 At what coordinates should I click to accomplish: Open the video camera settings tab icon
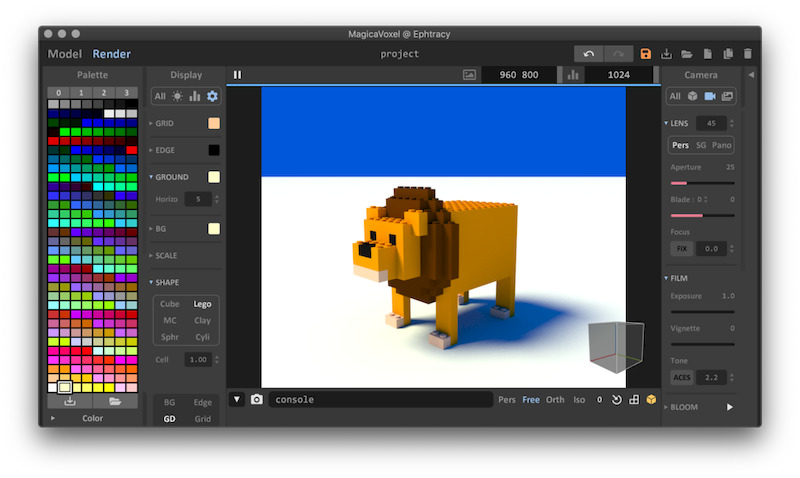[710, 96]
